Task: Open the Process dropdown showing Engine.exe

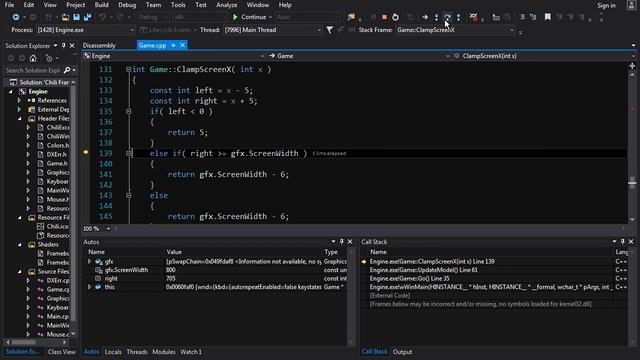Action: (85, 30)
